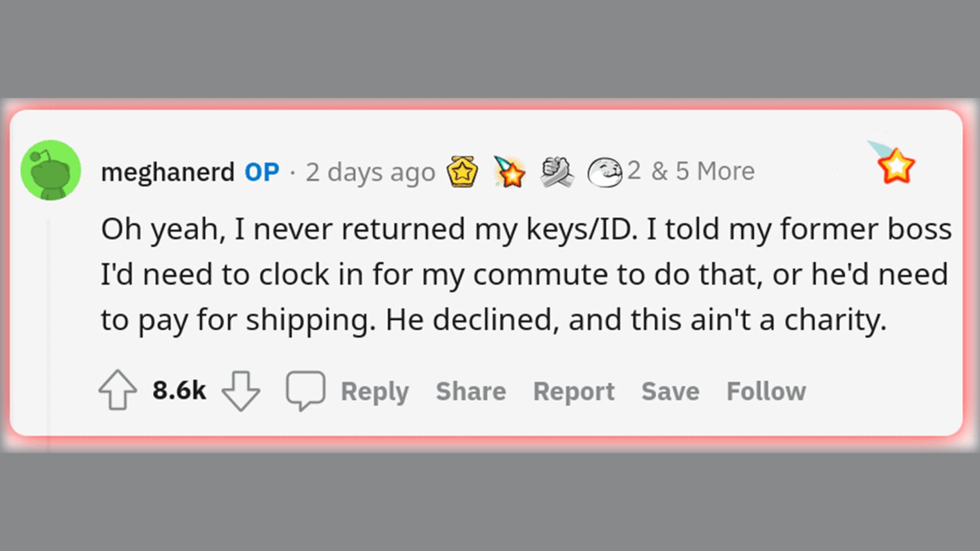Click the blue OP label
Image resolution: width=980 pixels, height=551 pixels.
(262, 172)
